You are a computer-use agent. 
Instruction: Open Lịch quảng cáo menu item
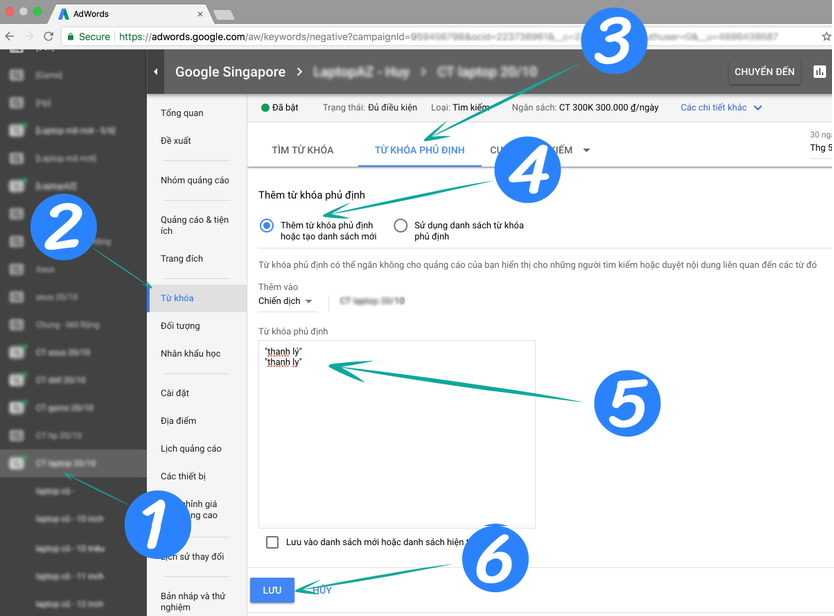[191, 448]
